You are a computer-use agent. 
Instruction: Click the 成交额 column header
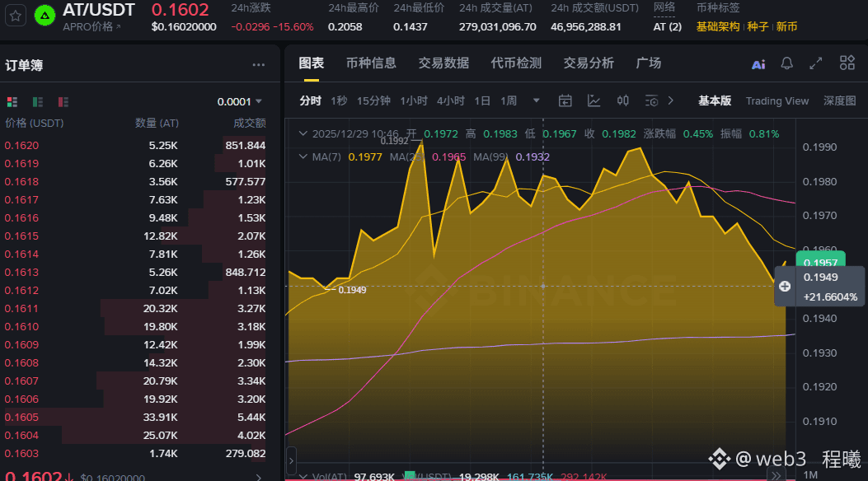click(x=250, y=123)
